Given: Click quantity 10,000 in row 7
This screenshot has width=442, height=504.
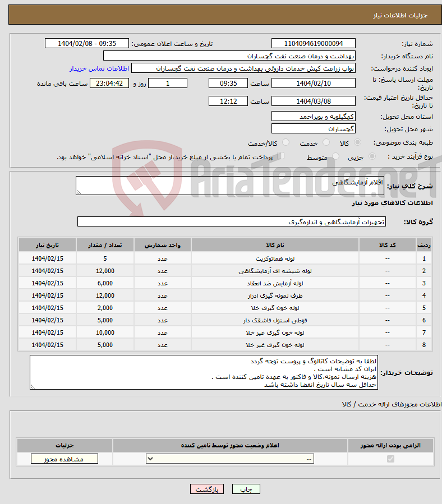Looking at the screenshot, I should (x=105, y=332).
